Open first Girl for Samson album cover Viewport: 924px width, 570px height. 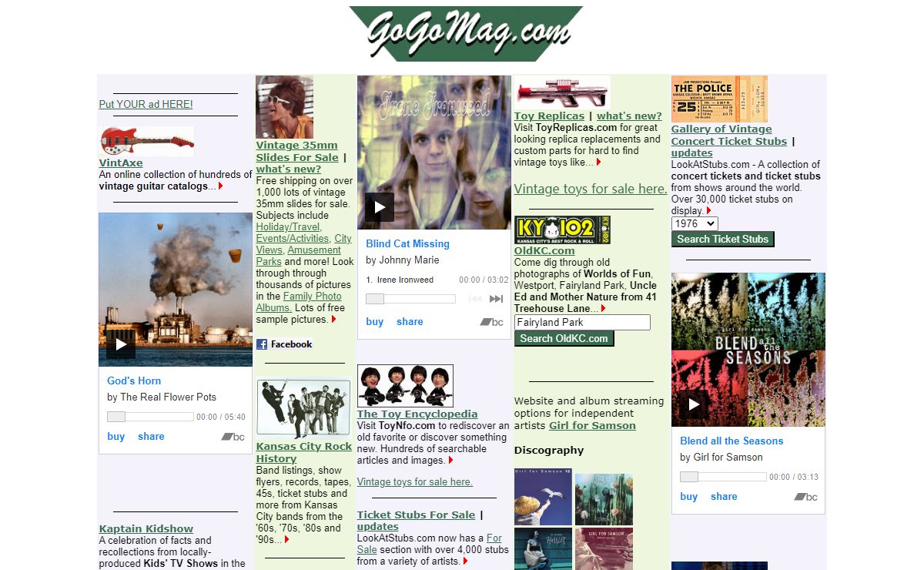(x=543, y=497)
